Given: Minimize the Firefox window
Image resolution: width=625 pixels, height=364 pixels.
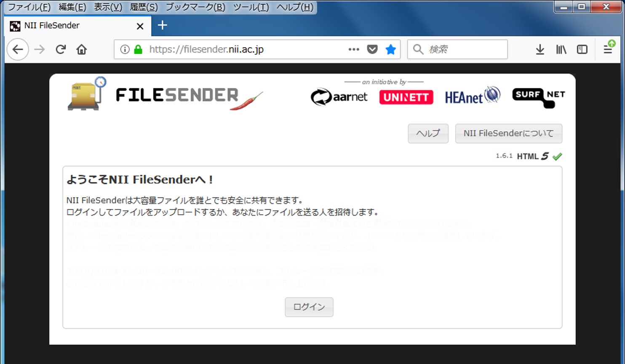Looking at the screenshot, I should coord(564,7).
